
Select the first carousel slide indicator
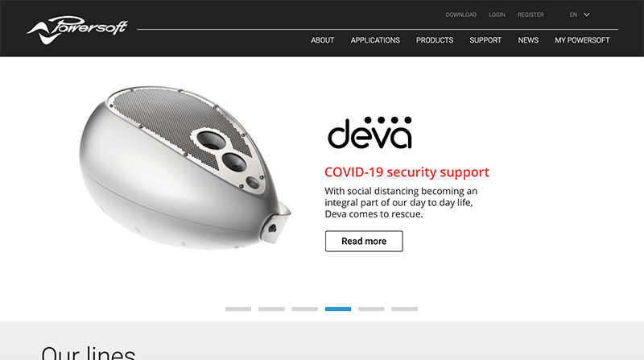238,308
